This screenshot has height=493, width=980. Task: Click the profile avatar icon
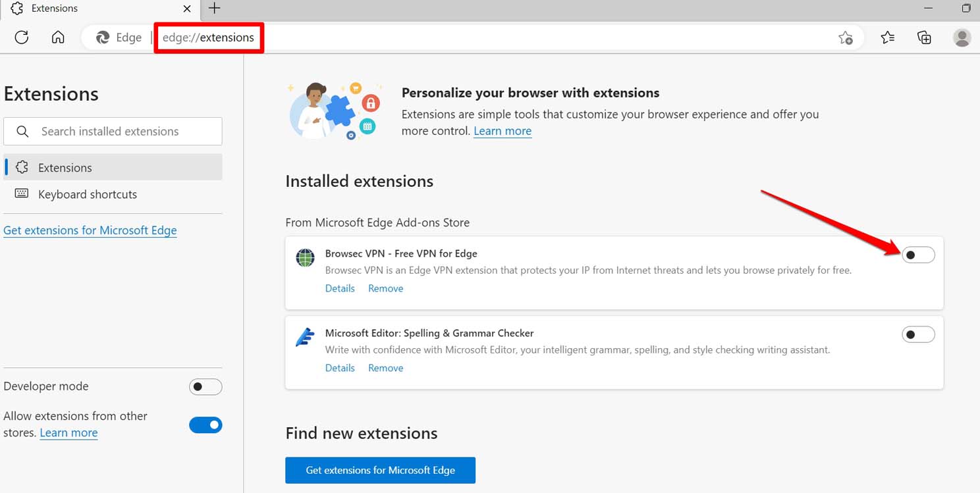[962, 38]
